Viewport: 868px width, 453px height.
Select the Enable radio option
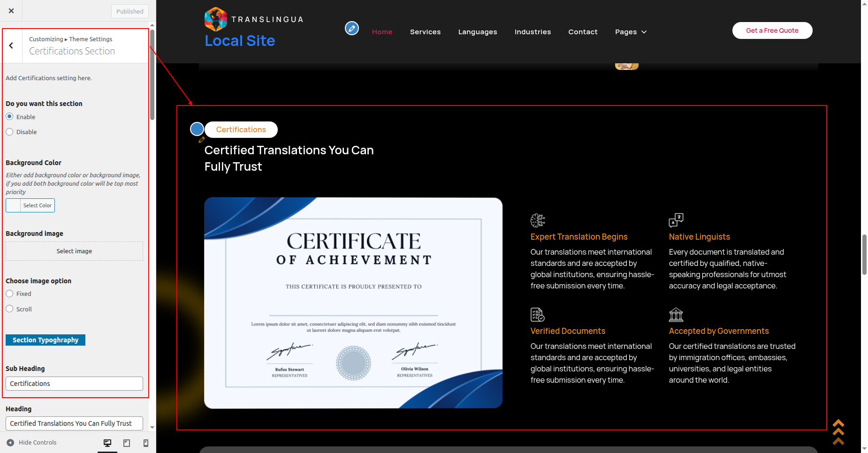point(9,117)
